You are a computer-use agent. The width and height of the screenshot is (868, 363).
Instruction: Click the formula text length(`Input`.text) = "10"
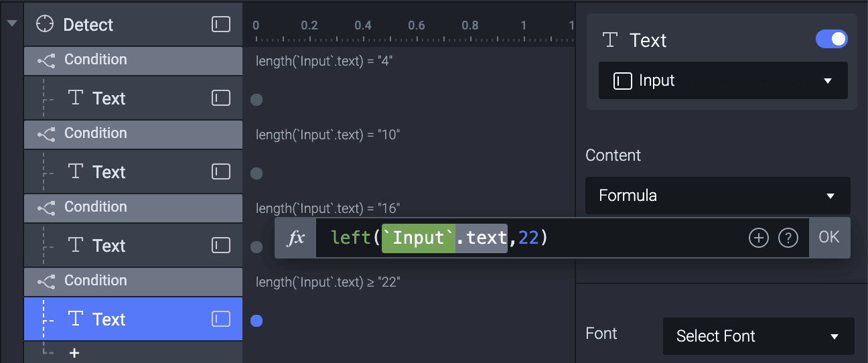pyautogui.click(x=328, y=135)
